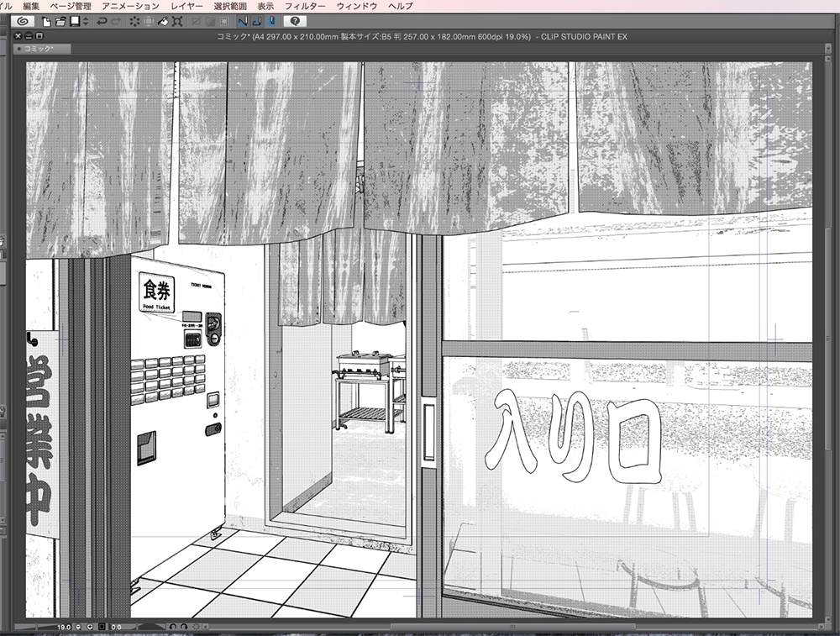
Task: Click the document title text
Action: [422, 36]
